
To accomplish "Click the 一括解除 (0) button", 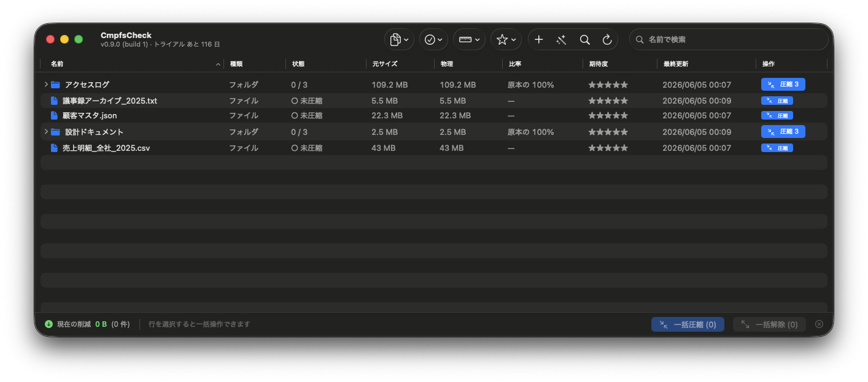I will click(x=769, y=324).
